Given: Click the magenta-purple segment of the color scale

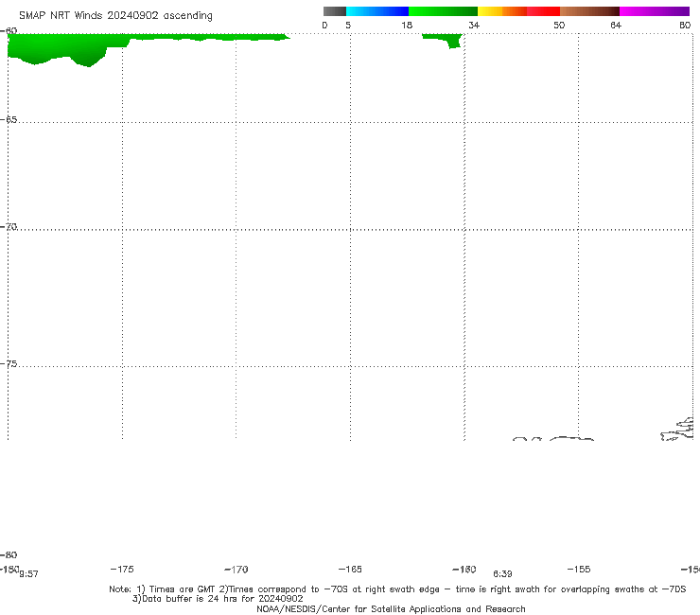Looking at the screenshot, I should (655, 11).
